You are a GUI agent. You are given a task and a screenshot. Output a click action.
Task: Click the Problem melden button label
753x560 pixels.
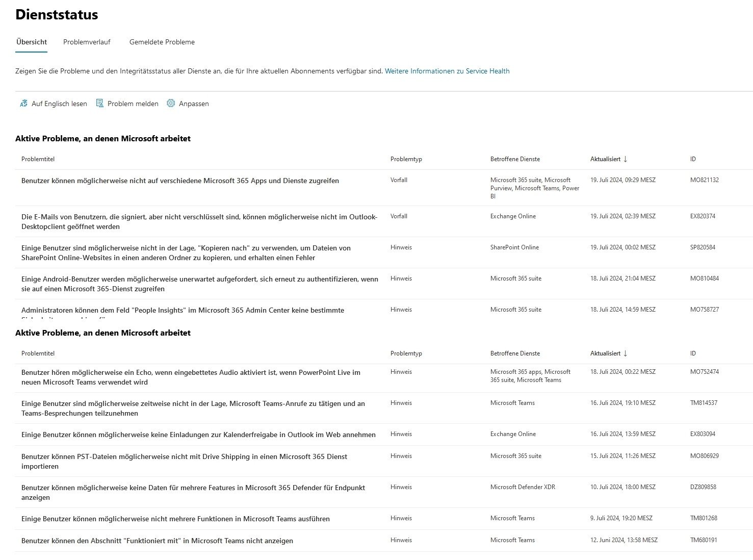133,104
